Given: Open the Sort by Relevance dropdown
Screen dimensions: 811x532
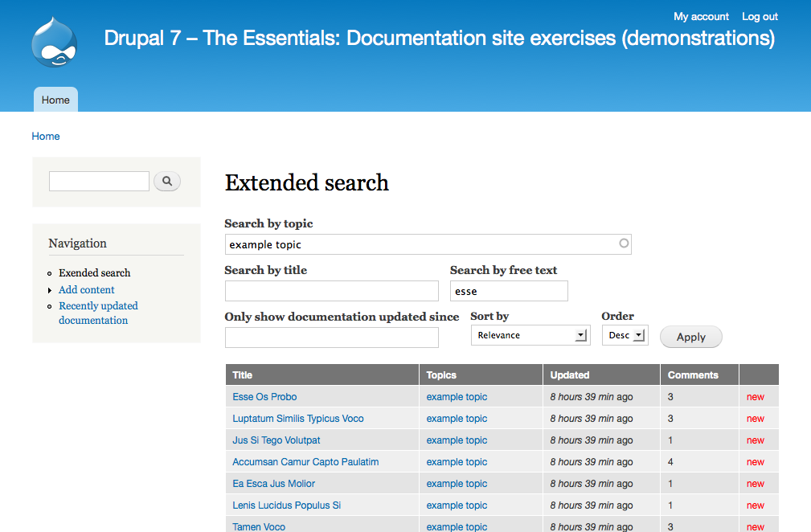Looking at the screenshot, I should [530, 335].
